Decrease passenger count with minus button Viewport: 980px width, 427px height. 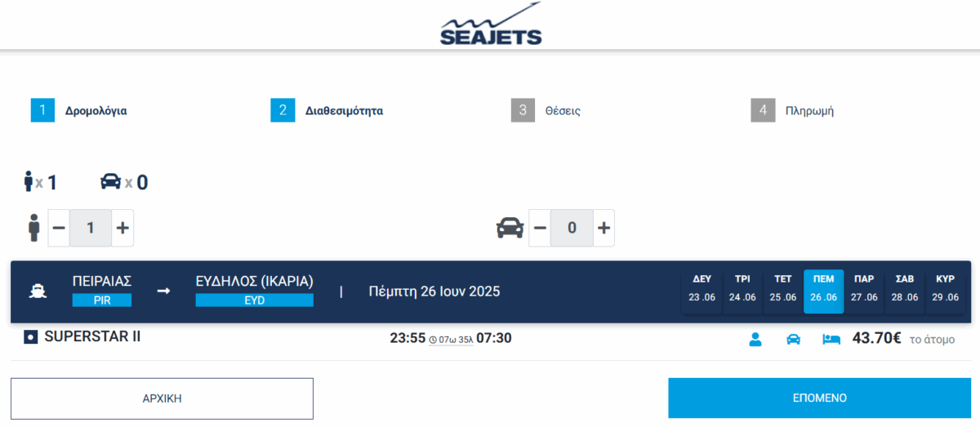[59, 228]
